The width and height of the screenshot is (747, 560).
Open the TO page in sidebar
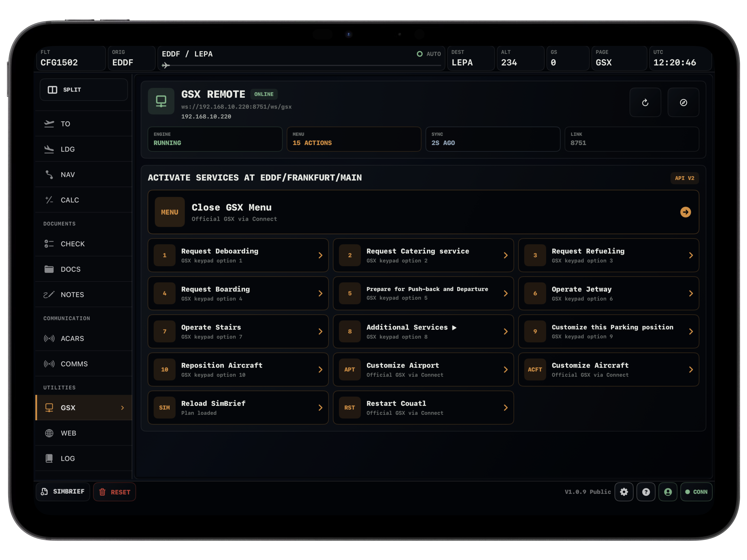coord(84,124)
